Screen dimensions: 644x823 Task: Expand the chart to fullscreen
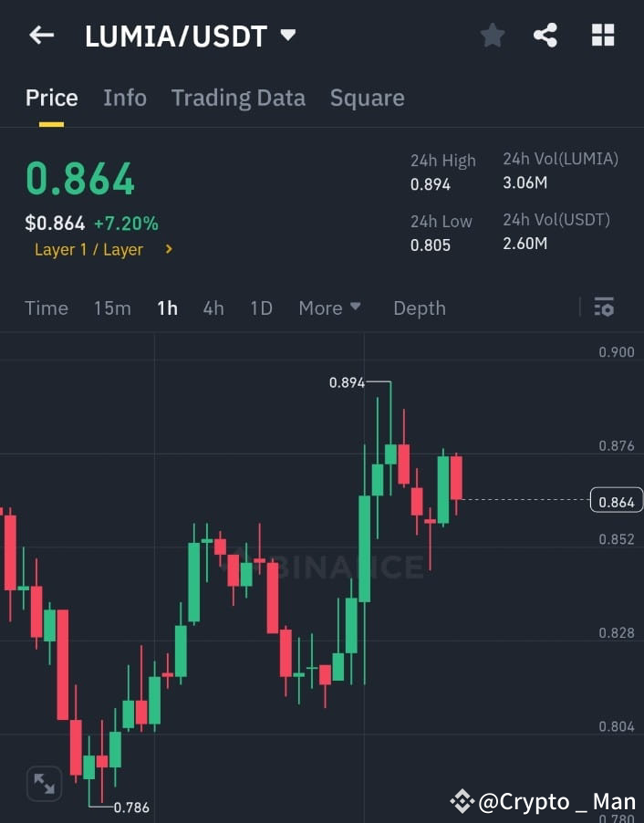44,783
